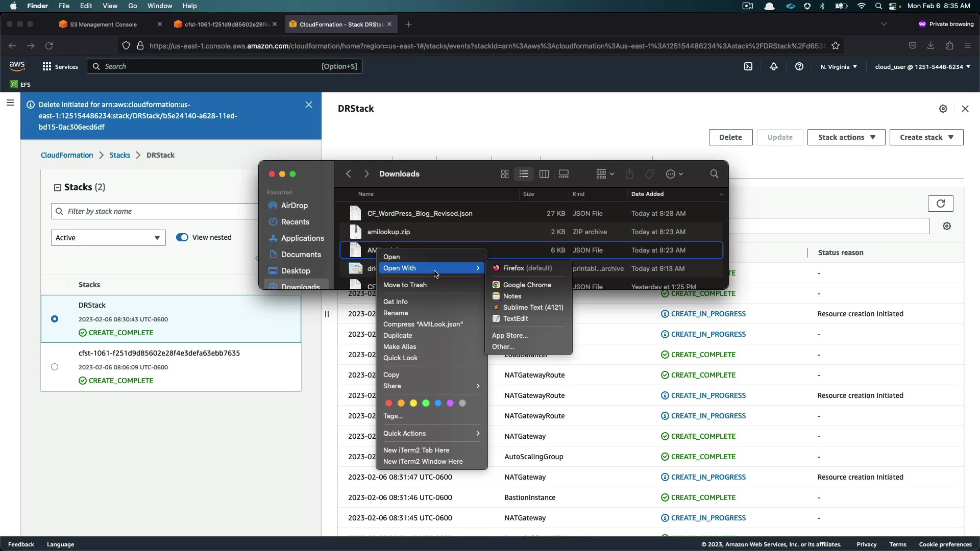Apply the red tag color dot
980x551 pixels.
tap(389, 403)
